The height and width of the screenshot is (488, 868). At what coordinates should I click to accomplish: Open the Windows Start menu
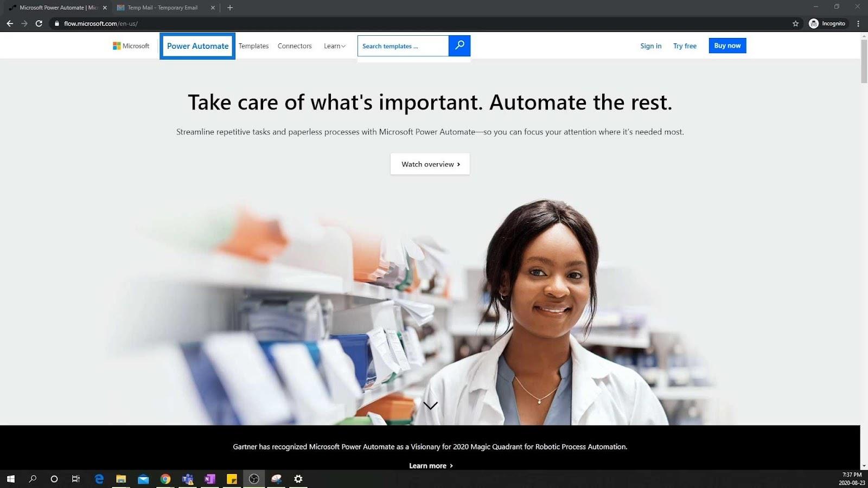click(x=10, y=479)
